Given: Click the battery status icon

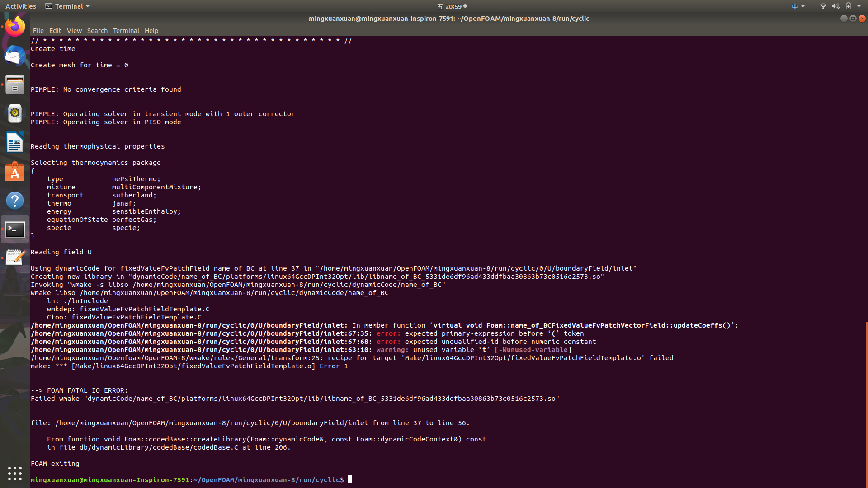Looking at the screenshot, I should coord(849,6).
